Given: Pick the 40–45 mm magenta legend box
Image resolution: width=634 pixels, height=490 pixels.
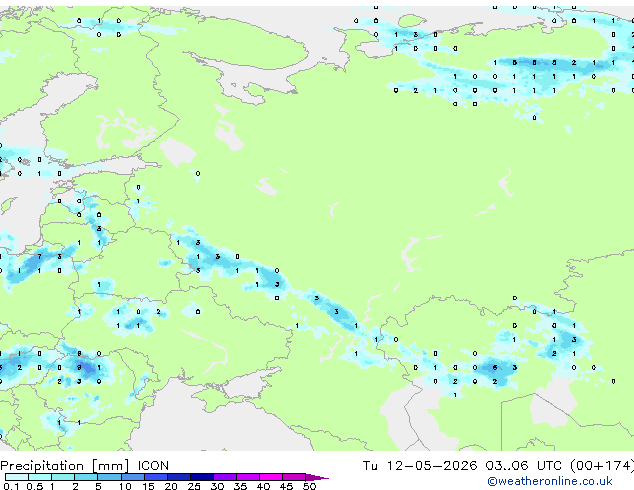Looking at the screenshot, I should tap(271, 477).
